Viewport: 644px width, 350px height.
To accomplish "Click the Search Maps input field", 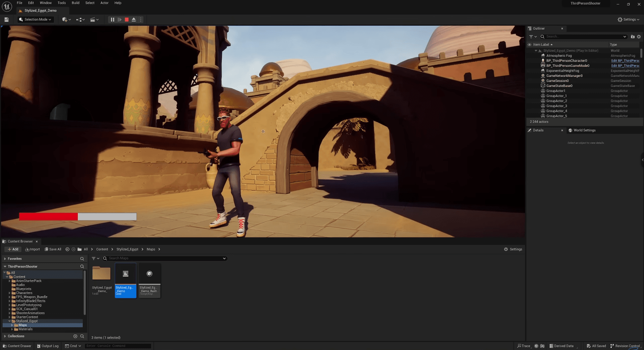I will click(164, 258).
